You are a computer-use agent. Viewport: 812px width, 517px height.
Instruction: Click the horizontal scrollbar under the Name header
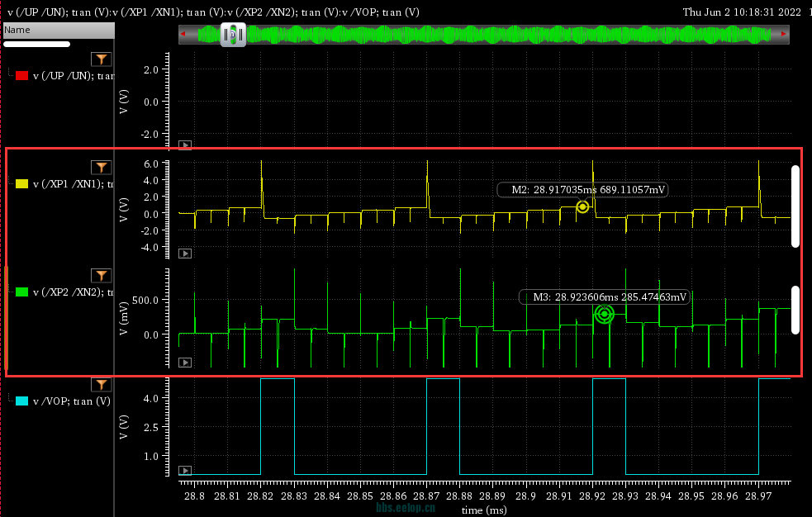tap(37, 45)
